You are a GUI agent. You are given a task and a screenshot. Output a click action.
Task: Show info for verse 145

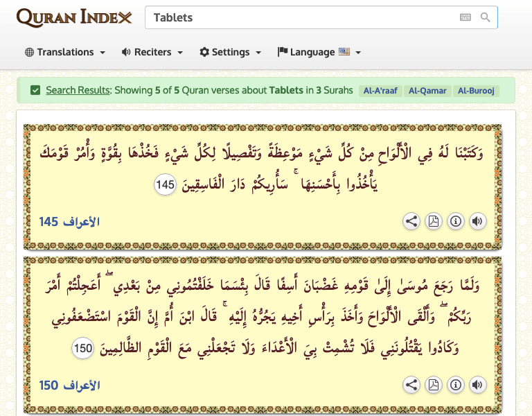(456, 221)
